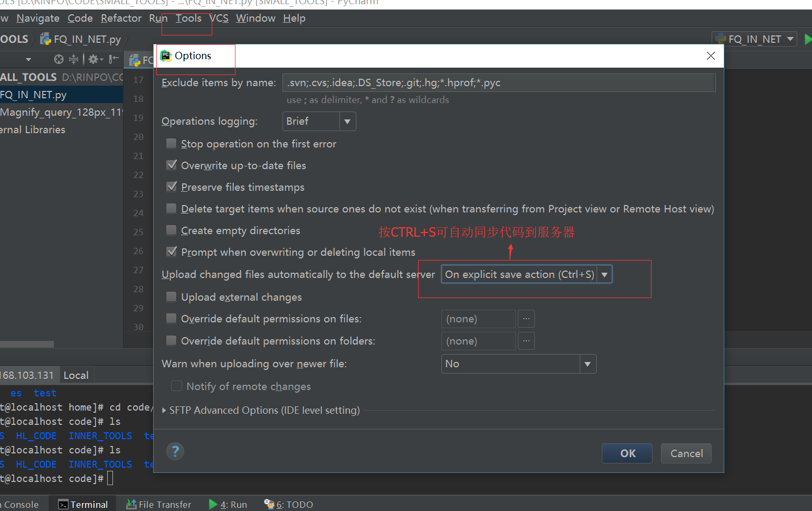
Task: Open the project panel gear settings icon
Action: [94, 59]
